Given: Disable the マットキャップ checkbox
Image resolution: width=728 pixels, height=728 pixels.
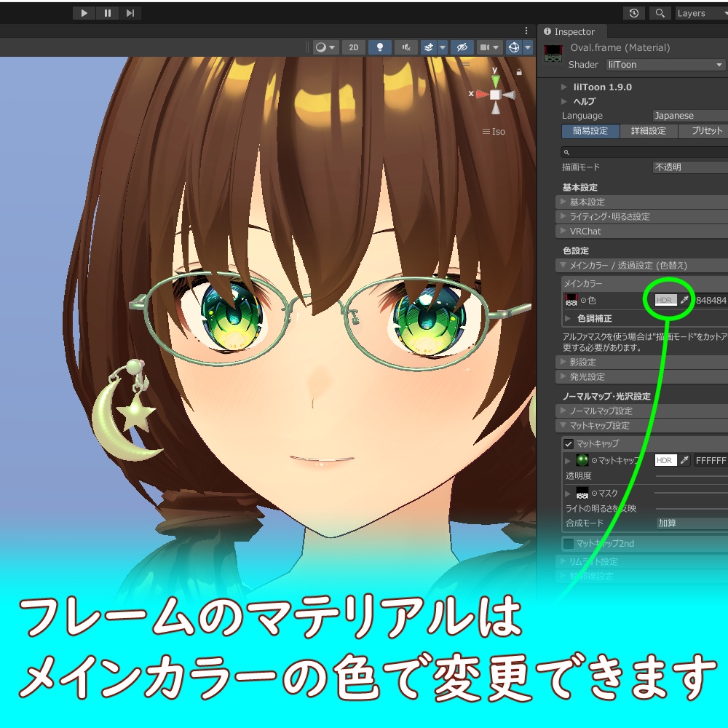Looking at the screenshot, I should click(x=569, y=443).
